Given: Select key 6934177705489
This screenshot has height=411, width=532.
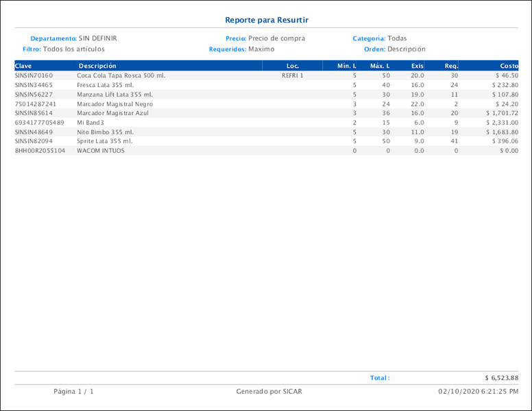Looking at the screenshot, I should [x=39, y=123].
